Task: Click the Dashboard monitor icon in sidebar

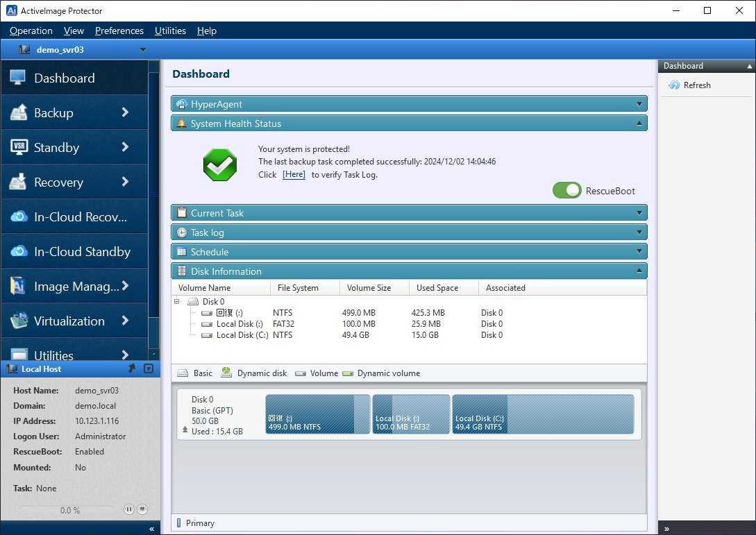Action: click(18, 78)
